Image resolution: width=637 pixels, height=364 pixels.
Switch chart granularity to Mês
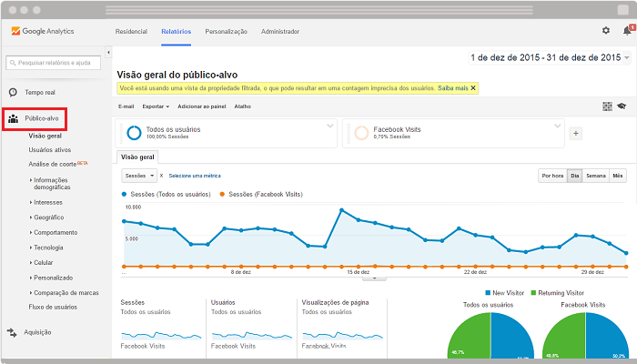618,176
